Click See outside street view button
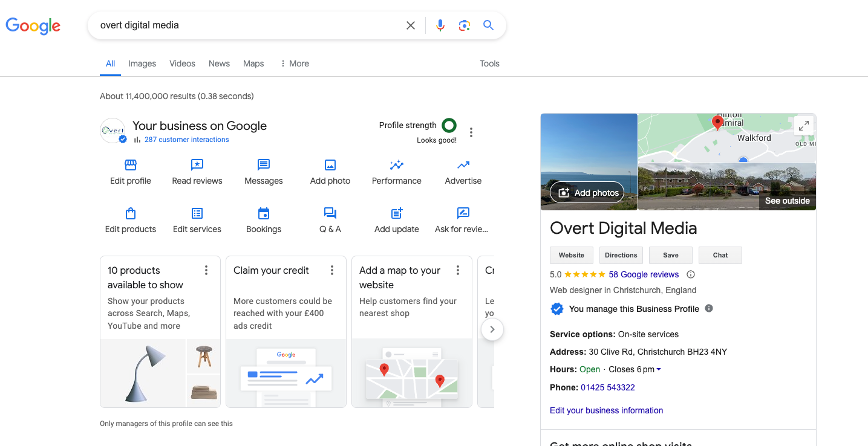868x446 pixels. click(x=787, y=201)
